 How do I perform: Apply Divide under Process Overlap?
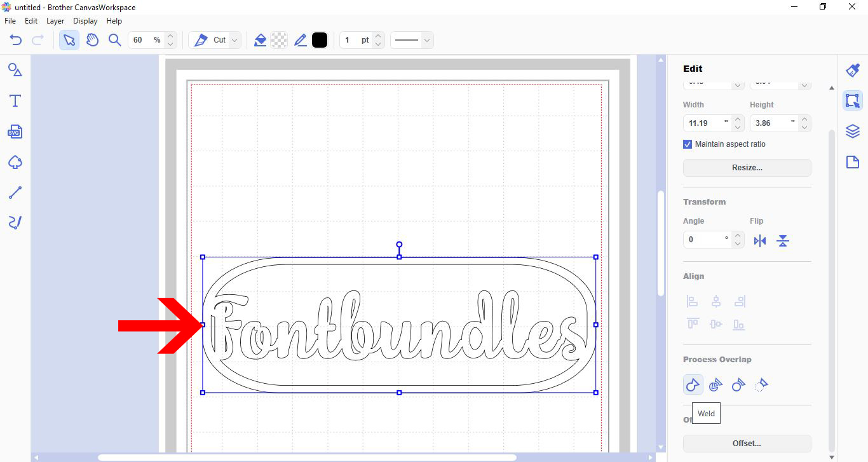point(715,384)
